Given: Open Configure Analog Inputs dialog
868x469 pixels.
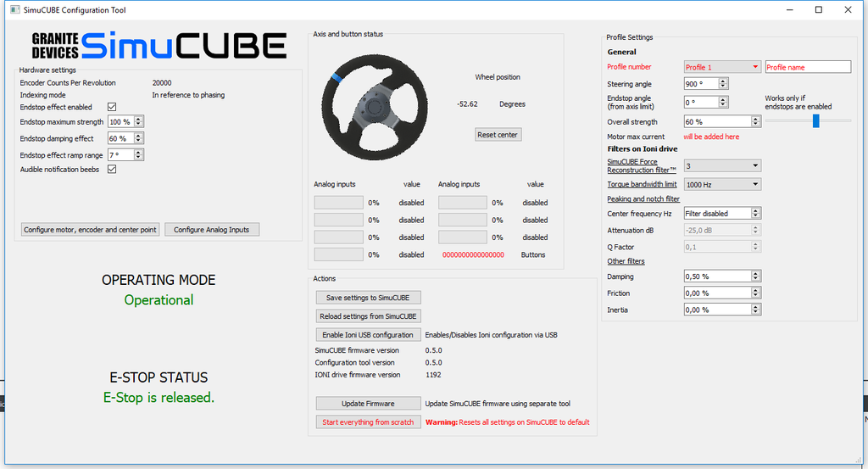Looking at the screenshot, I should coord(211,230).
